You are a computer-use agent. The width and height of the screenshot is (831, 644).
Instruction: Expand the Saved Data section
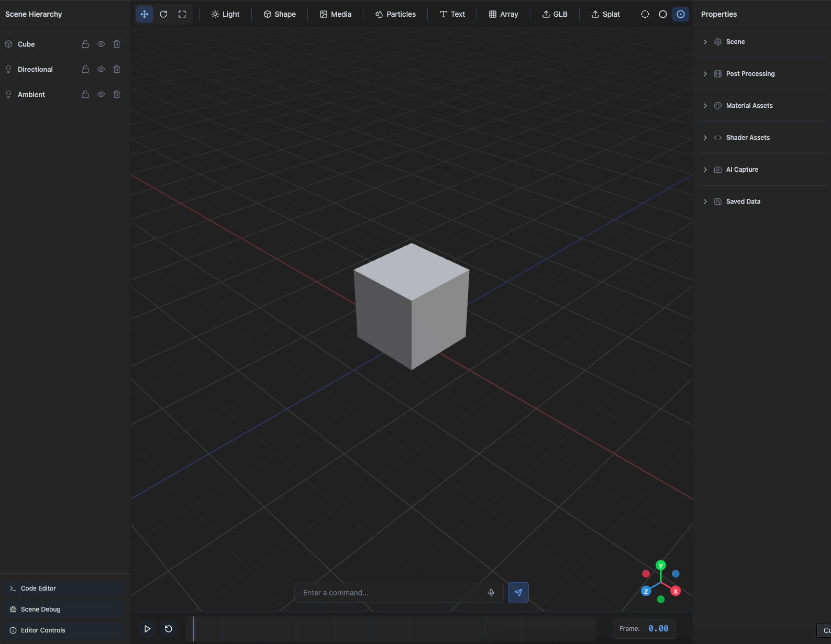pos(743,202)
